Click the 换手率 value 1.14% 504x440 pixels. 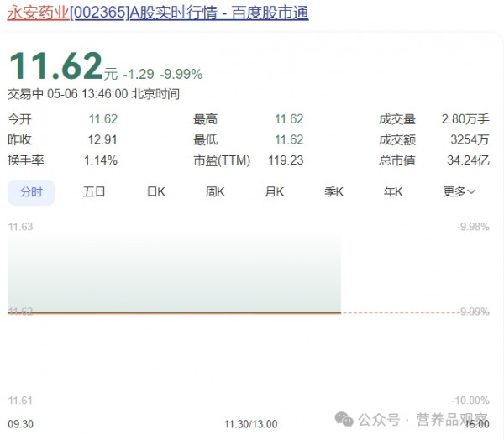point(101,160)
